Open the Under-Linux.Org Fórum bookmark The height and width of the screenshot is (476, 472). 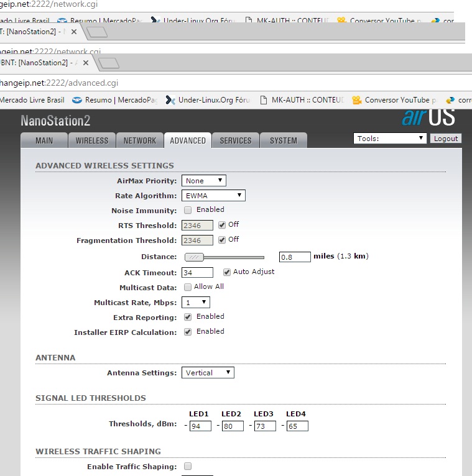click(x=208, y=100)
